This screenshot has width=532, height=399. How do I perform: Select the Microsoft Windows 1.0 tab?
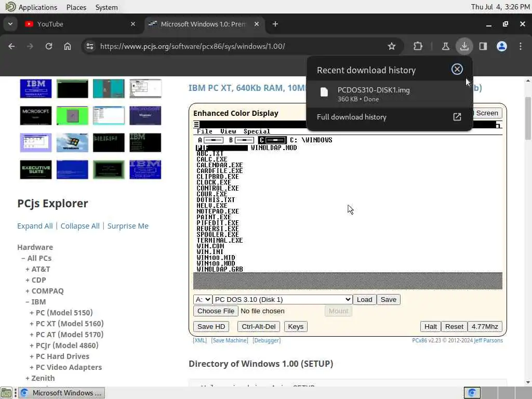tap(205, 24)
